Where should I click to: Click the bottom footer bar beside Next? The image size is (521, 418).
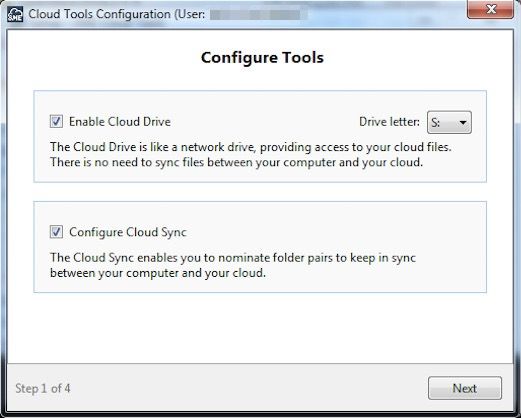(x=248, y=388)
